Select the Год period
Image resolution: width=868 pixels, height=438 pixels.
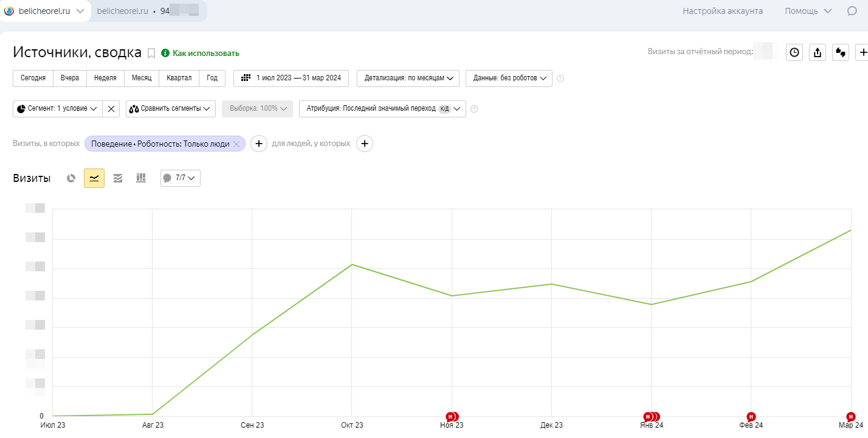coord(212,78)
